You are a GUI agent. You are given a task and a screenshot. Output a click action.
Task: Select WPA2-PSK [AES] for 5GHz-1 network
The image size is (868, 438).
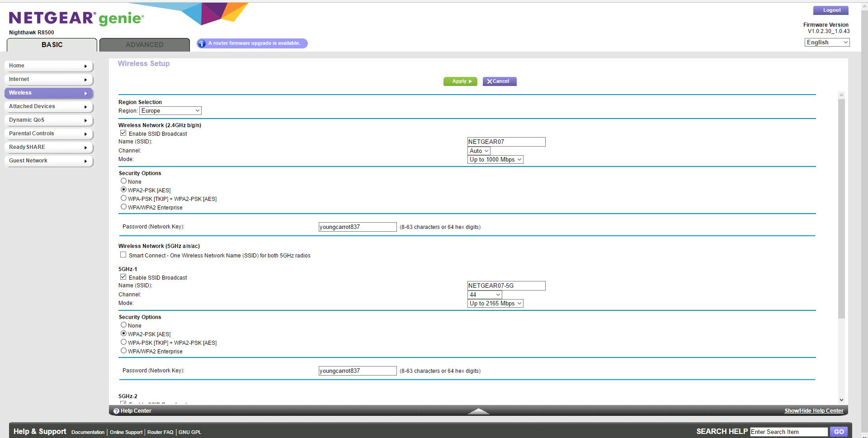(x=123, y=333)
